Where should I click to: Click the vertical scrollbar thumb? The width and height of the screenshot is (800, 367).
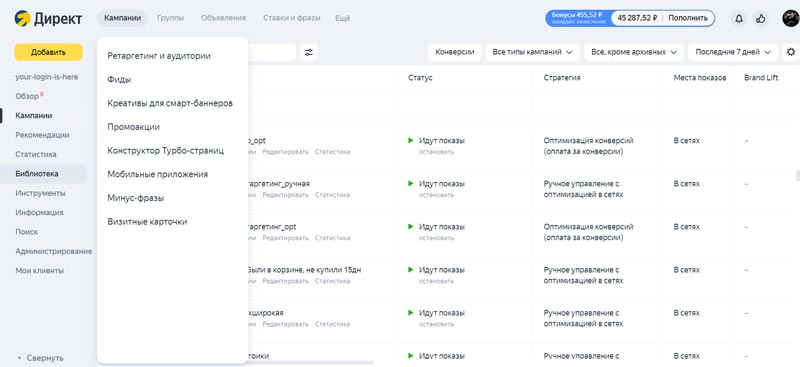pos(797,175)
